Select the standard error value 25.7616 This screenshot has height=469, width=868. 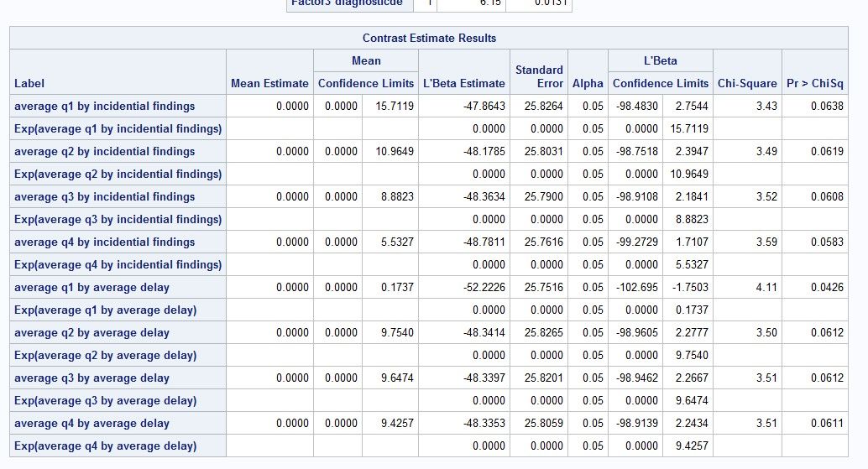coord(543,242)
